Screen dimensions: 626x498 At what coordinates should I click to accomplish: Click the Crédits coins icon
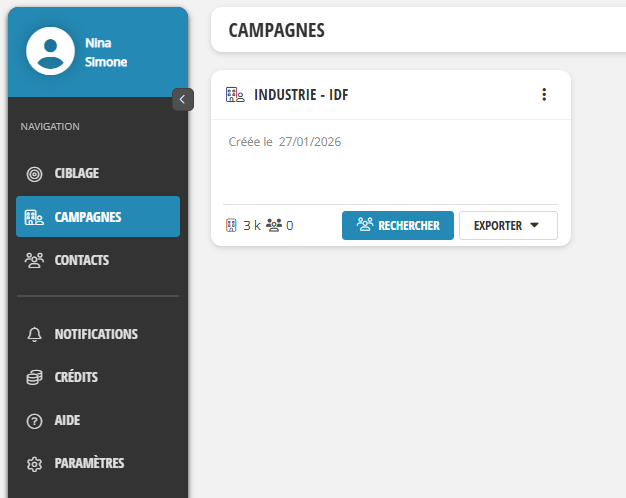pos(34,377)
